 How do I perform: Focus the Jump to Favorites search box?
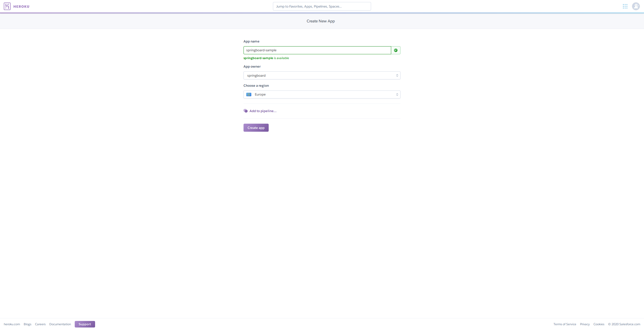pos(322,6)
